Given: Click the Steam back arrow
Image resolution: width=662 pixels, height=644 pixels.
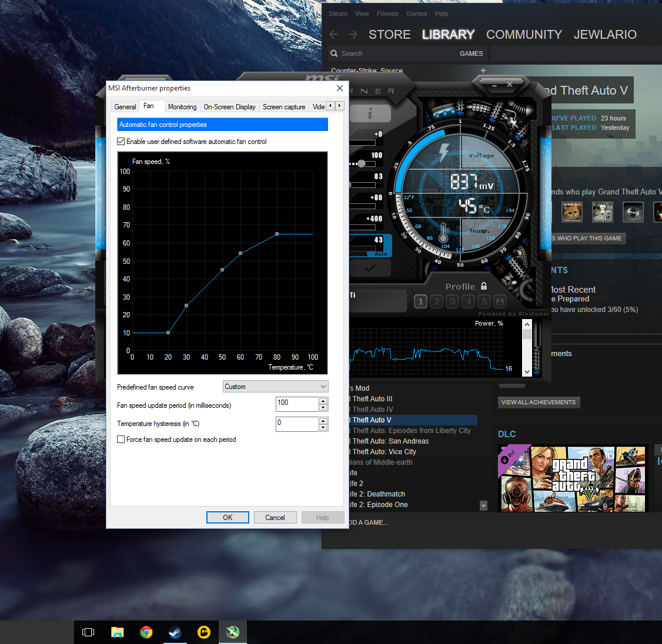Looking at the screenshot, I should tap(334, 35).
